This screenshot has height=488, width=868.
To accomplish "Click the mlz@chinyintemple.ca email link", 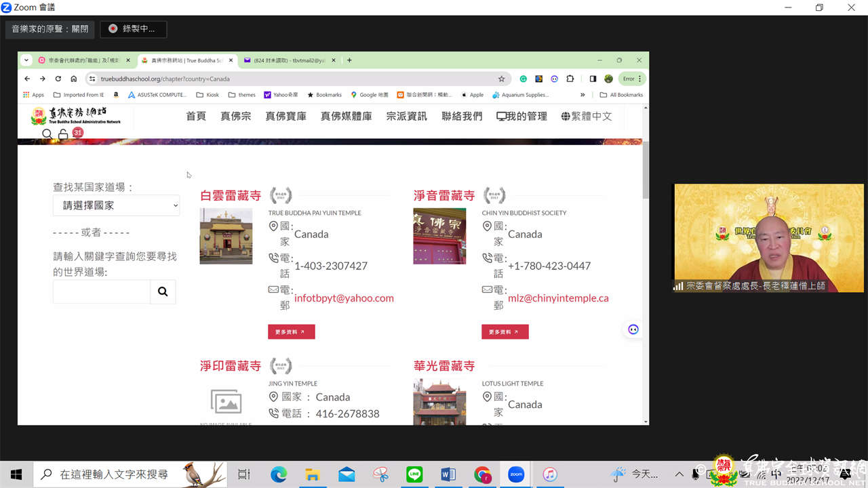I will 558,298.
